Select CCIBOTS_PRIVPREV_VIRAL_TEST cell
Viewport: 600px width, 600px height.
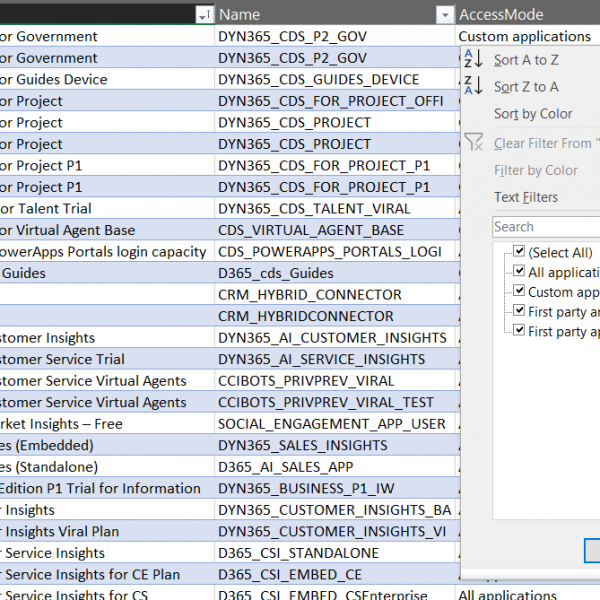(x=335, y=402)
